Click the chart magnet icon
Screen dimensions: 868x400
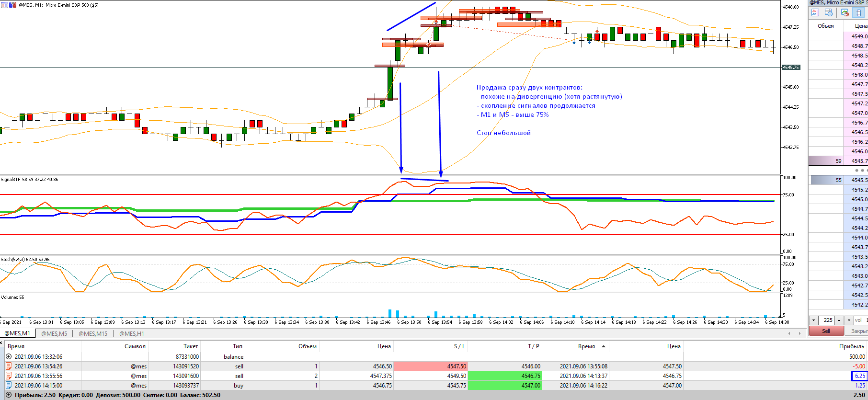[x=845, y=13]
